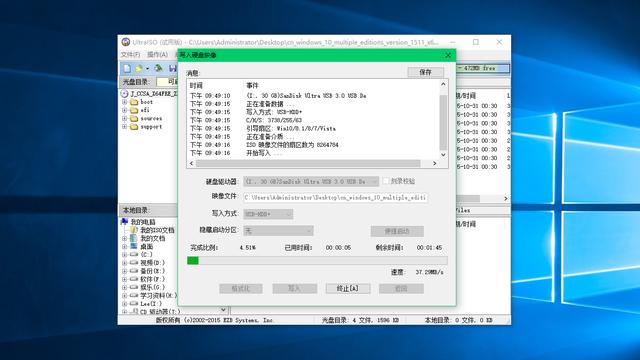Select 我的ISO文档 in the local tree

coord(157,230)
